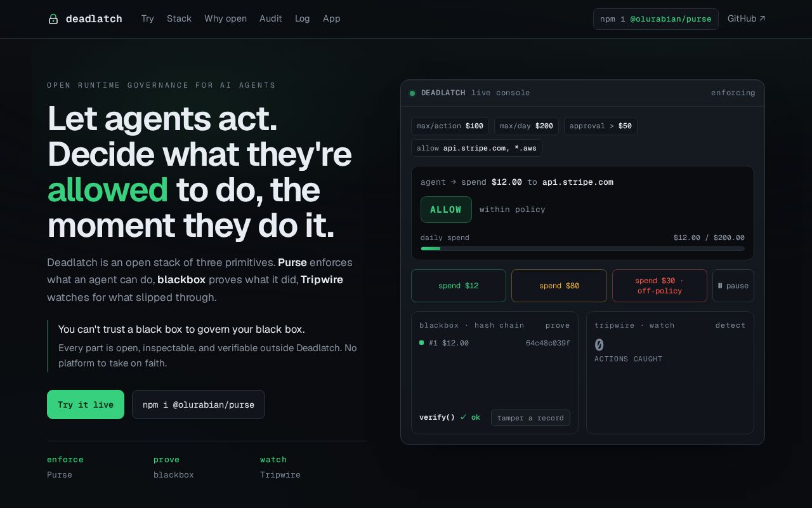Click the hero npm i @olurabian/purse button

tap(199, 404)
